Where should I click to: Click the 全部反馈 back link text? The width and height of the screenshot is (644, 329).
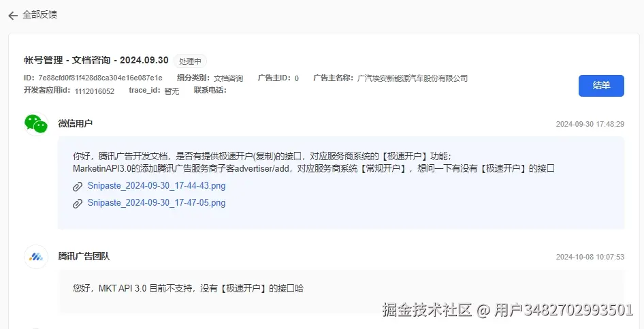click(40, 15)
